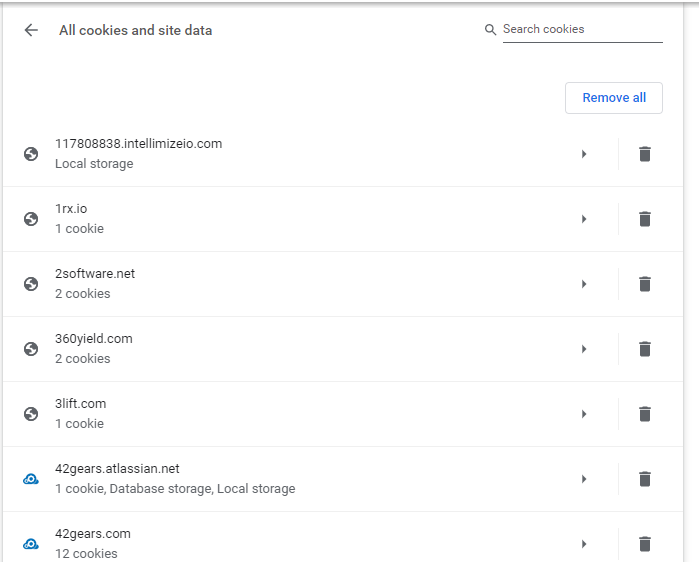This screenshot has height=562, width=699.
Task: Click the Remove all button
Action: [x=614, y=98]
